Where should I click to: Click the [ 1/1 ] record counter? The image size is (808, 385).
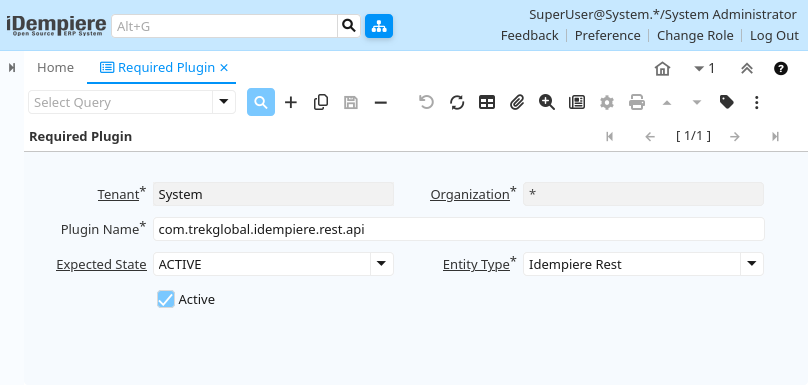693,136
